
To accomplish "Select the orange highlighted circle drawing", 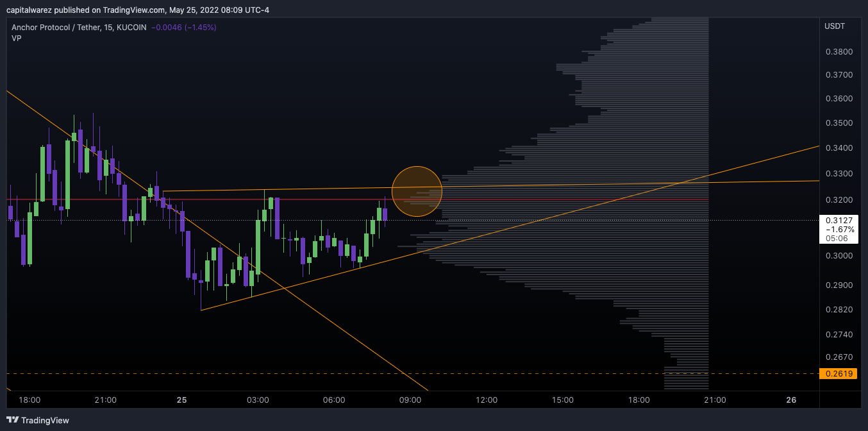I will pyautogui.click(x=417, y=191).
